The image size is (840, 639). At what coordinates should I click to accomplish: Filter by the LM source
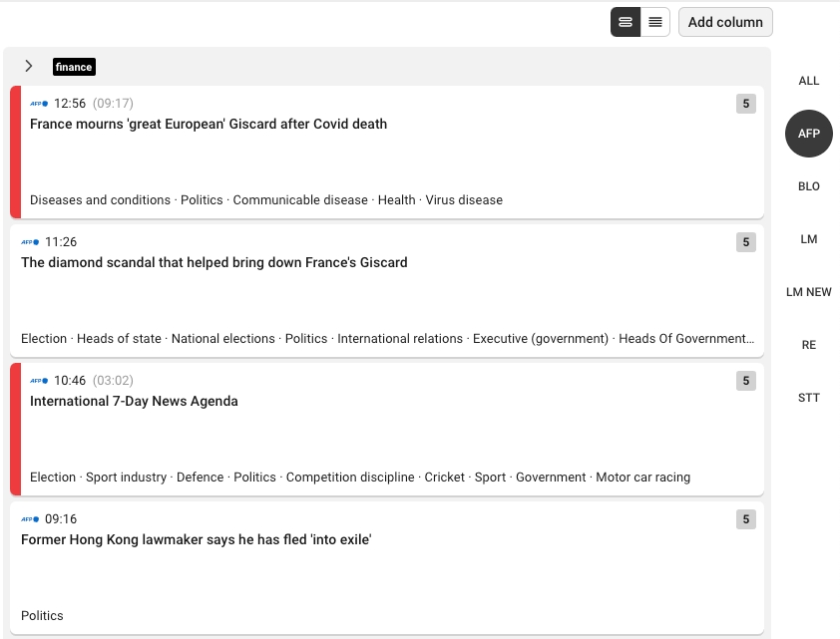tap(809, 239)
